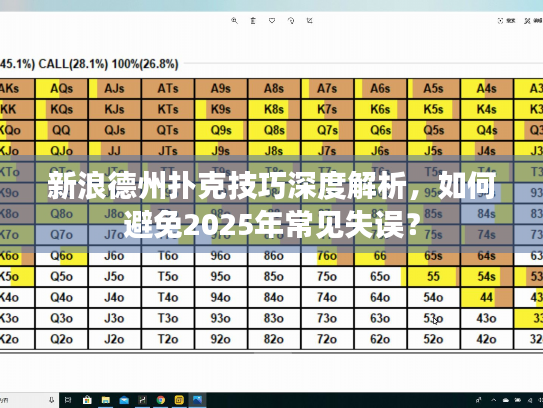Click the KTs cell
This screenshot has height=408, width=543.
tap(168, 109)
